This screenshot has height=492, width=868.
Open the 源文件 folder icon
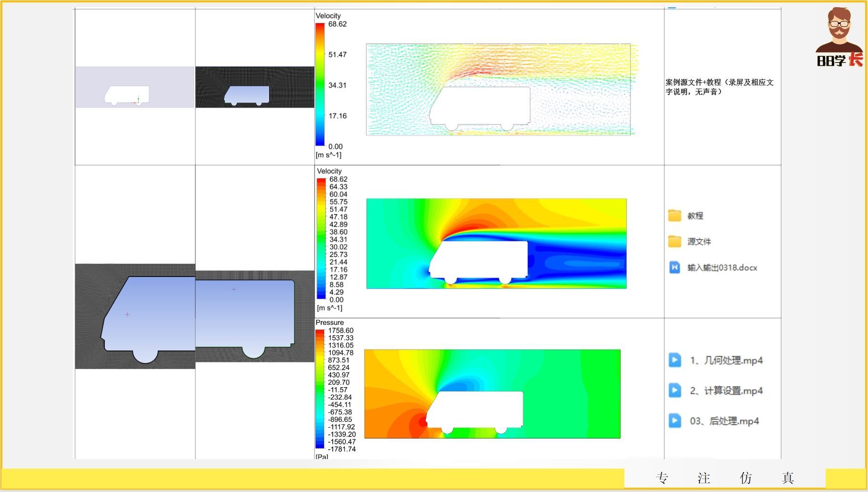pyautogui.click(x=674, y=242)
